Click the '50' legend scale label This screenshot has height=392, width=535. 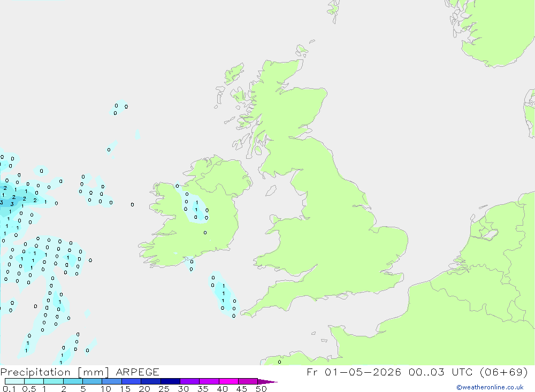click(x=261, y=389)
